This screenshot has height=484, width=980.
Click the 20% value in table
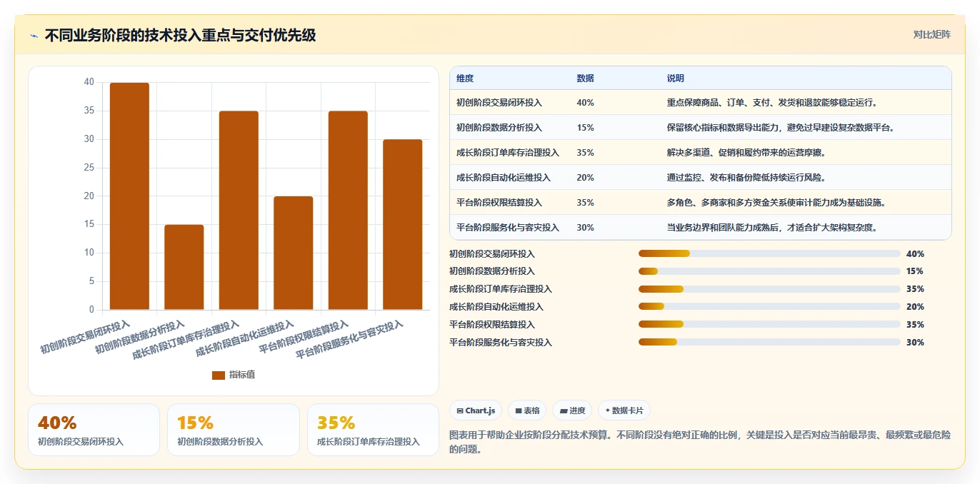pyautogui.click(x=585, y=178)
